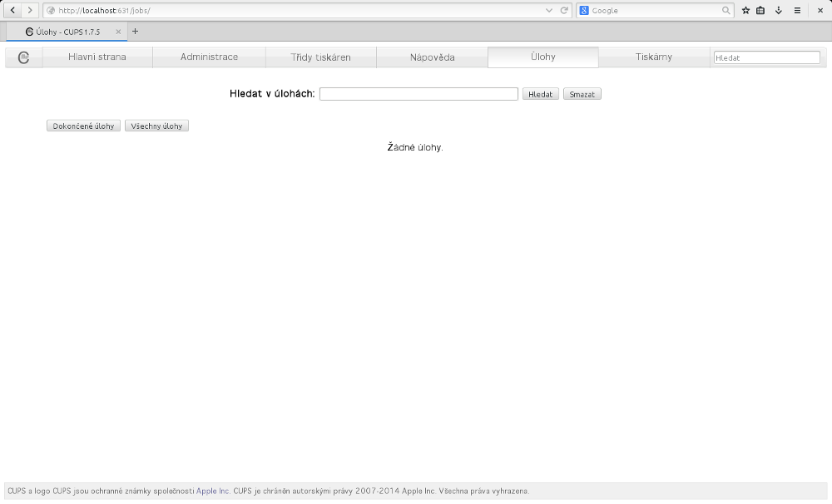Switch to the Administrace tab
Viewport: 832px width, 504px height.
209,57
